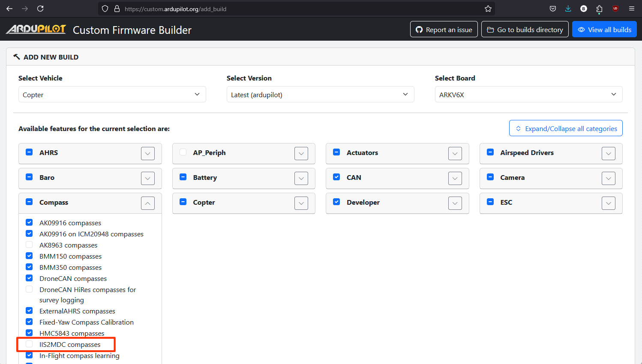Screen dimensions: 642x364
Task: Open the browser downloads icon
Action: pos(568,9)
